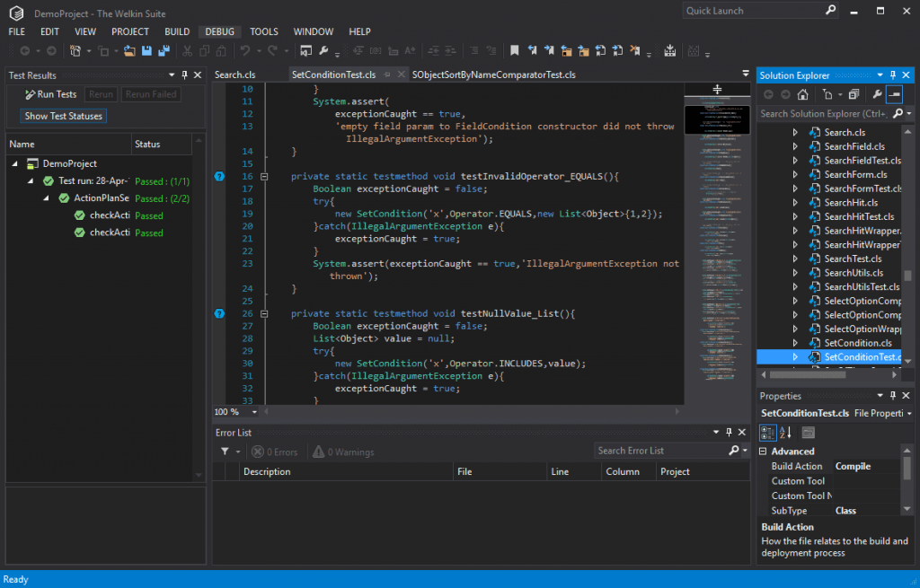This screenshot has width=920, height=588.
Task: Click the Save icon in the toolbar
Action: coord(146,51)
